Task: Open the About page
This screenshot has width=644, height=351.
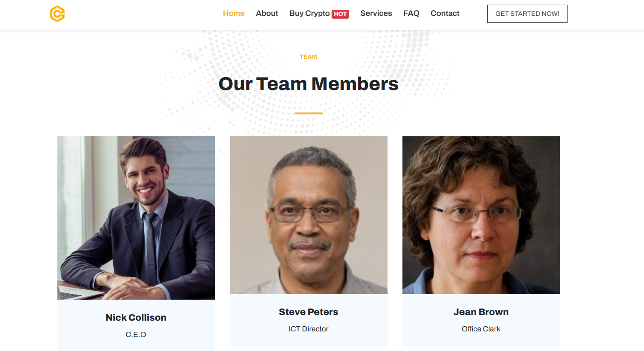Action: 267,14
